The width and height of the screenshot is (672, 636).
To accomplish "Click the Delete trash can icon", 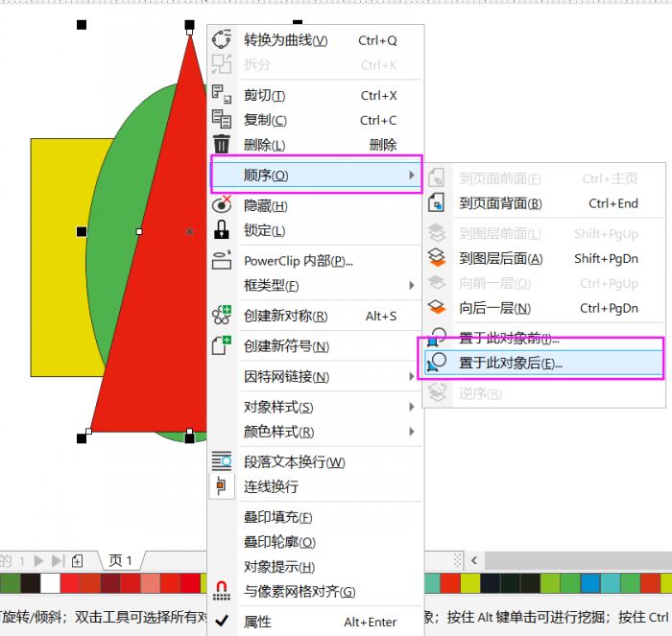I will click(222, 144).
